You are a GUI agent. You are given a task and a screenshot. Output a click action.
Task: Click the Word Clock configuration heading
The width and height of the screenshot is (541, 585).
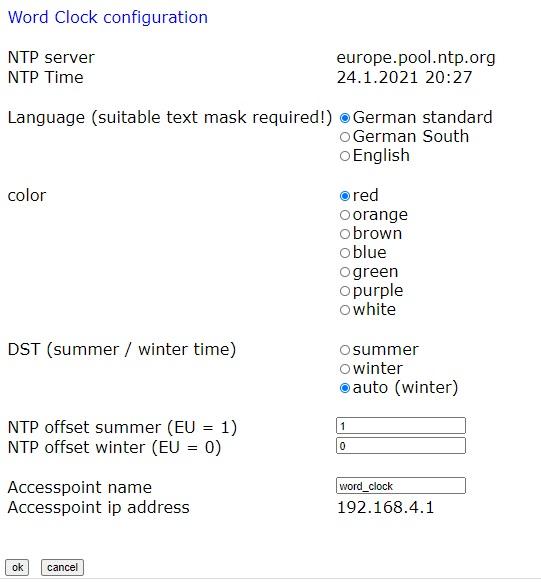pyautogui.click(x=108, y=18)
